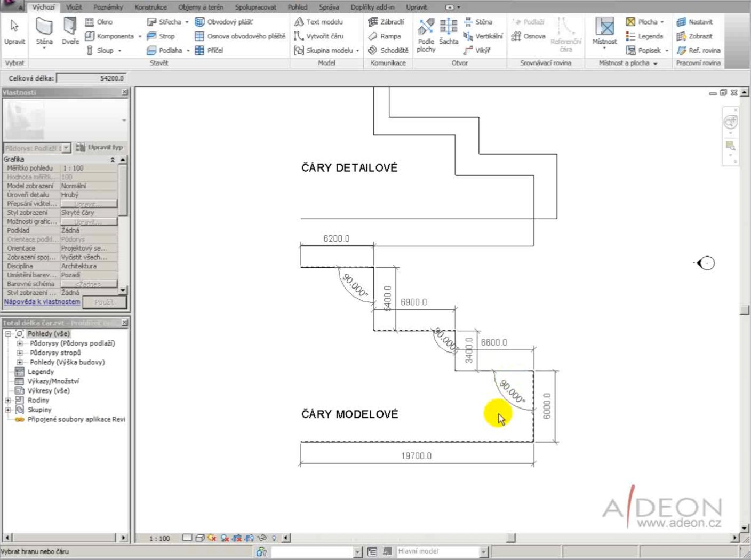The height and width of the screenshot is (560, 751).
Task: Click the Celková délka value field
Action: click(91, 78)
